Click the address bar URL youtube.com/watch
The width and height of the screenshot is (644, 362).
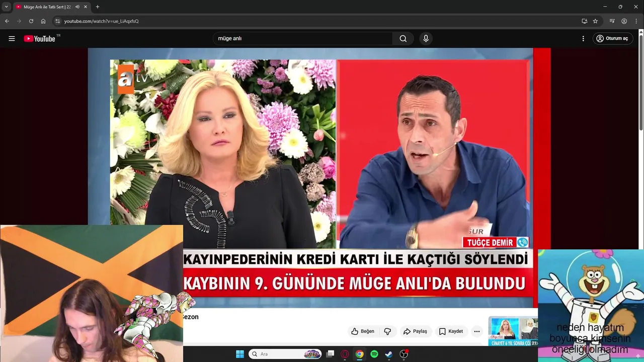(x=101, y=21)
